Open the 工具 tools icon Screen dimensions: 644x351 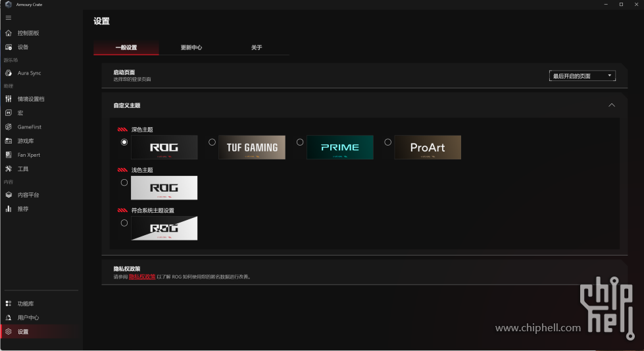point(8,169)
